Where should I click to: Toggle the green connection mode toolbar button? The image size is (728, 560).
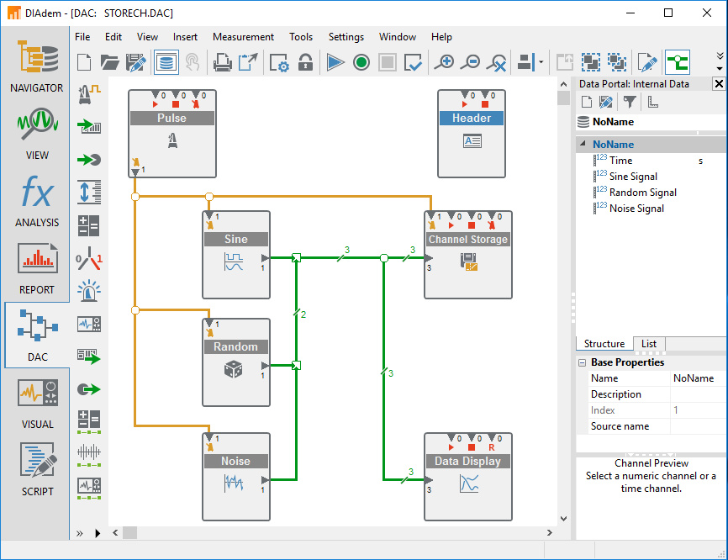pos(677,62)
